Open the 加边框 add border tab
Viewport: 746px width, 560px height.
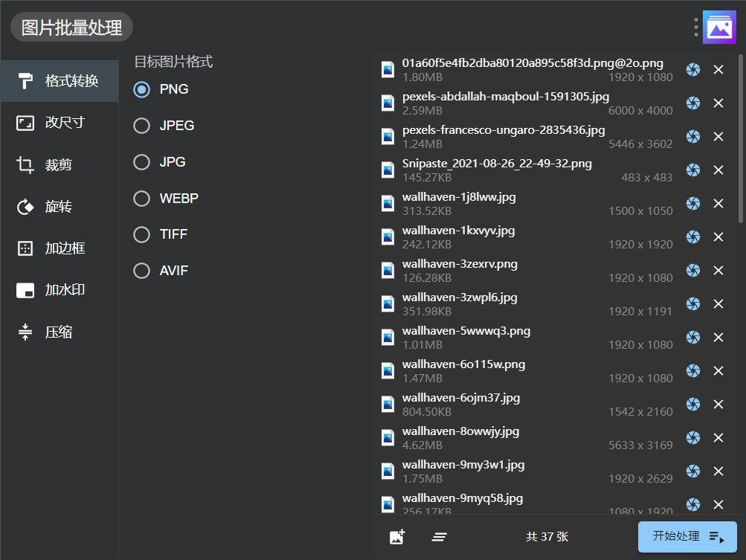click(x=59, y=248)
